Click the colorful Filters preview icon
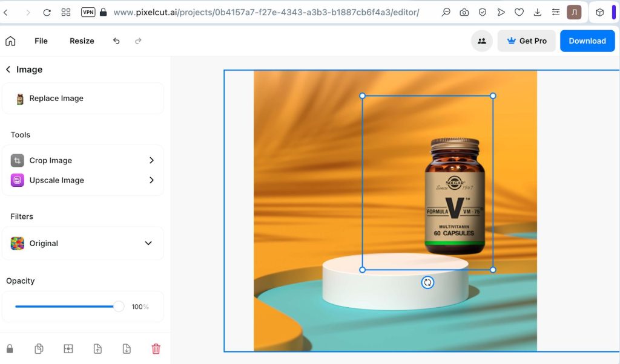This screenshot has height=364, width=620. coord(17,243)
